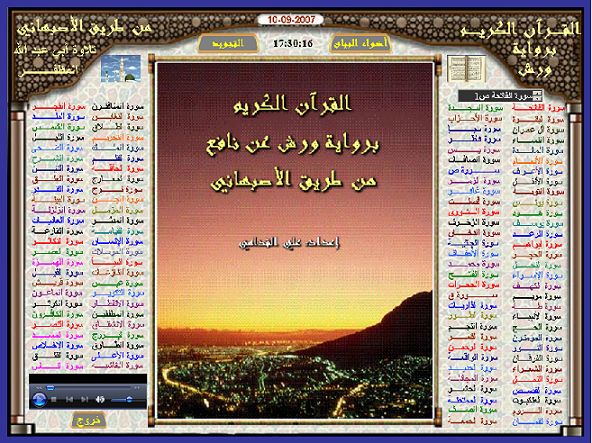Open سورة الشعراء
592x443 pixels.
coord(538,369)
